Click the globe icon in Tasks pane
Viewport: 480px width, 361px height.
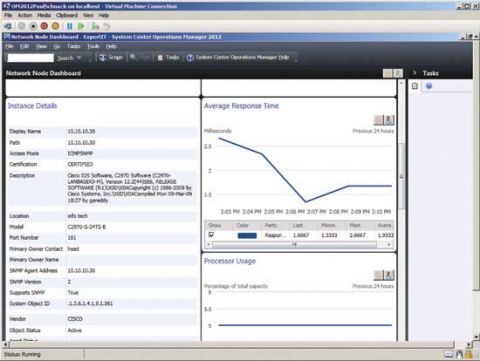pos(429,86)
